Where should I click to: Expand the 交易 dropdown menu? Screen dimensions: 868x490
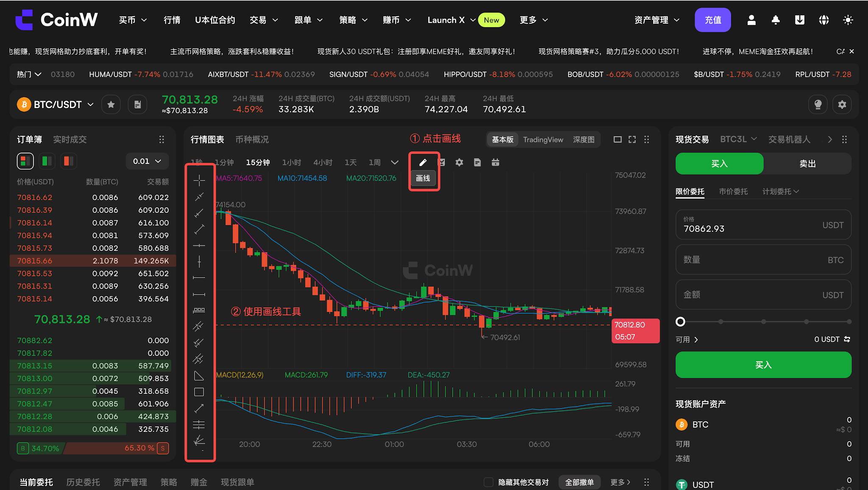[264, 20]
